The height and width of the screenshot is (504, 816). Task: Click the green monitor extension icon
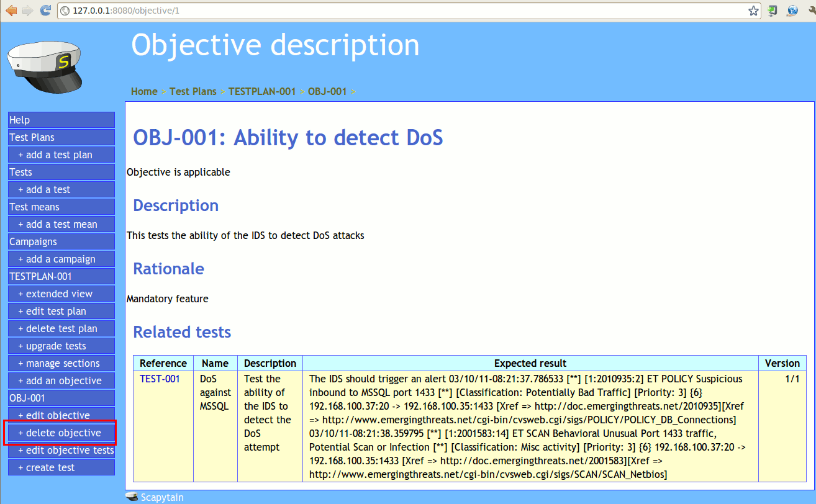(773, 11)
